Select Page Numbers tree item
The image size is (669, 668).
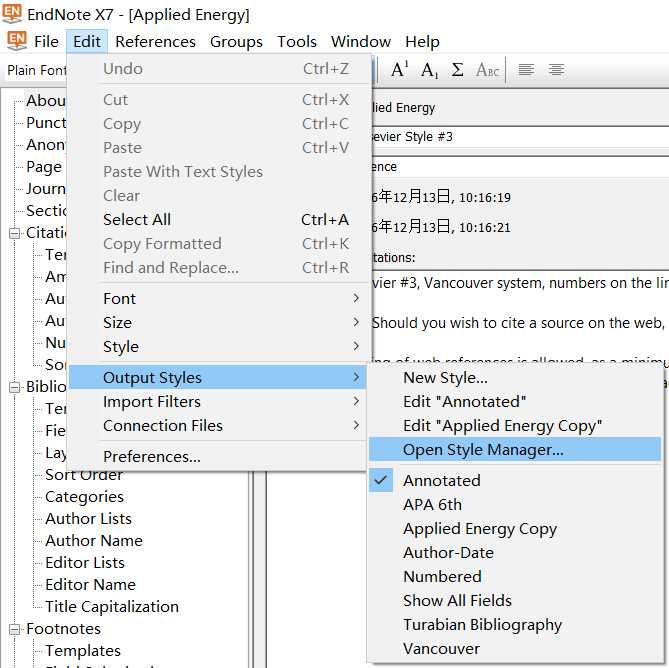click(44, 167)
